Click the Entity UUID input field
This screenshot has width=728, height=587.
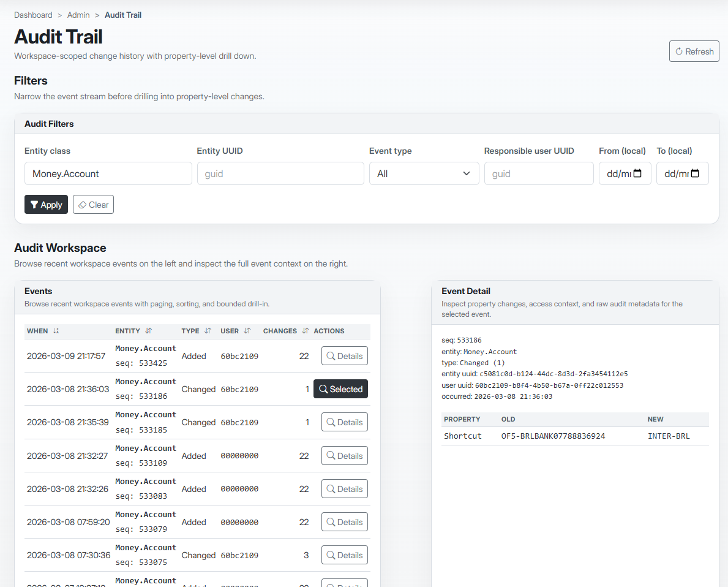tap(280, 173)
